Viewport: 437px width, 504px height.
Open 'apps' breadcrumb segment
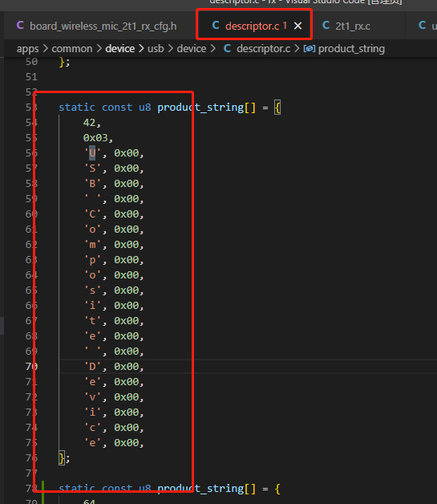point(27,49)
